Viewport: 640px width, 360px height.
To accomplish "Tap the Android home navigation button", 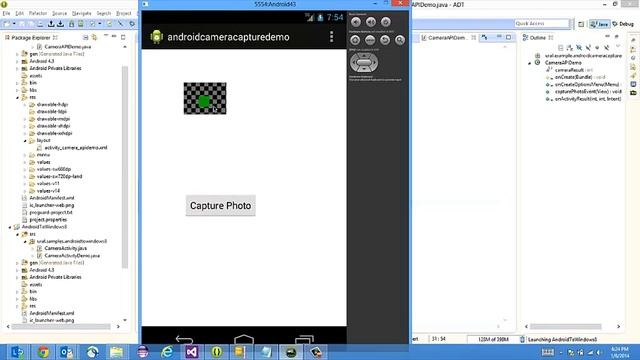I will coord(244,339).
